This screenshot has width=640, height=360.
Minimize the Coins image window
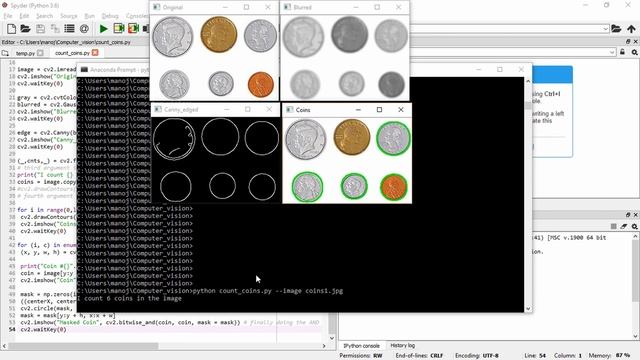358,110
